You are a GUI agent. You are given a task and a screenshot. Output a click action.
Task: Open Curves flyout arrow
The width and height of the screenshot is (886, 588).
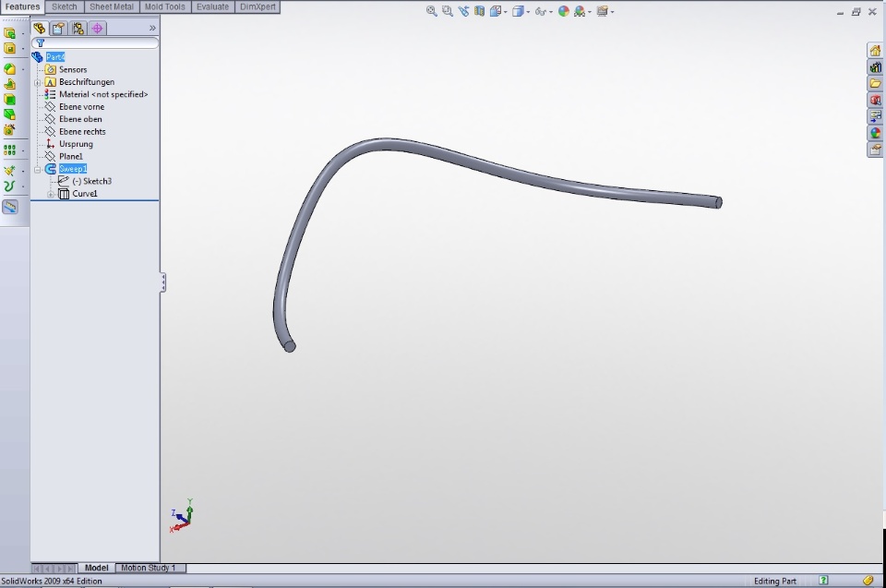click(22, 186)
